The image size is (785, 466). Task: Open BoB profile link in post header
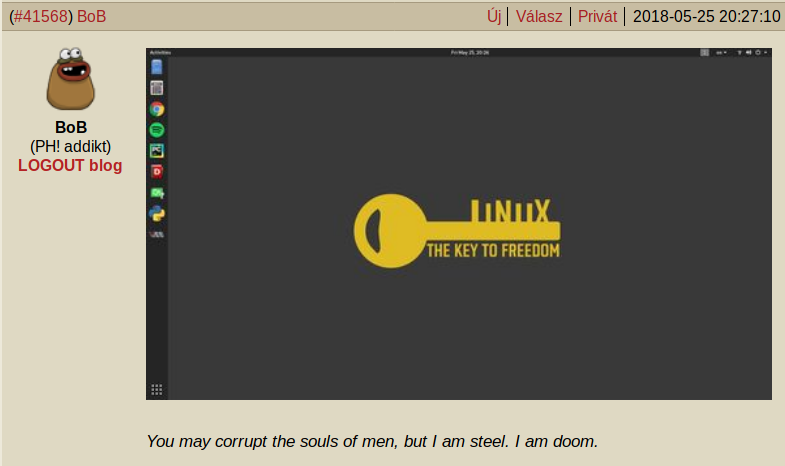92,17
